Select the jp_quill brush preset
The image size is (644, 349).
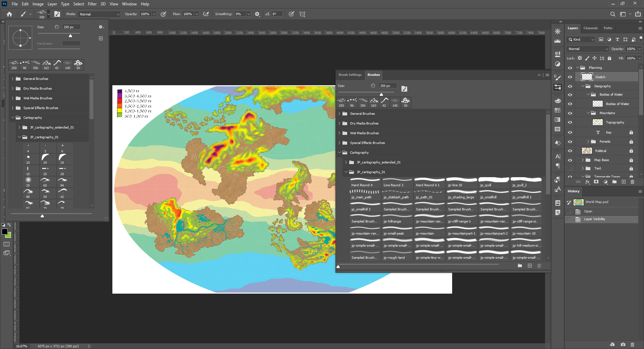coord(493,183)
